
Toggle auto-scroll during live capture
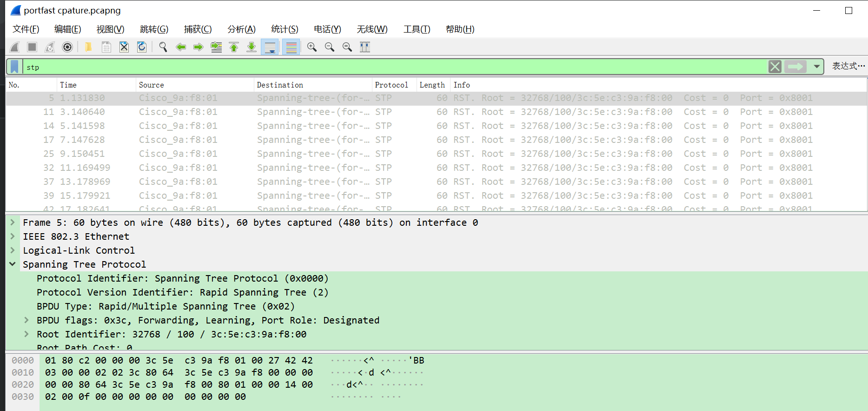coord(270,47)
